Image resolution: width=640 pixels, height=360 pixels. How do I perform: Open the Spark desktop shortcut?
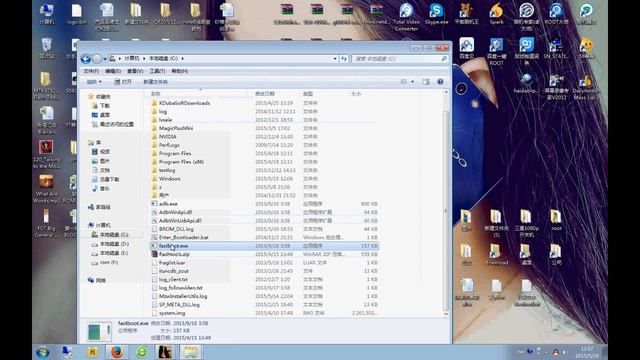496,14
